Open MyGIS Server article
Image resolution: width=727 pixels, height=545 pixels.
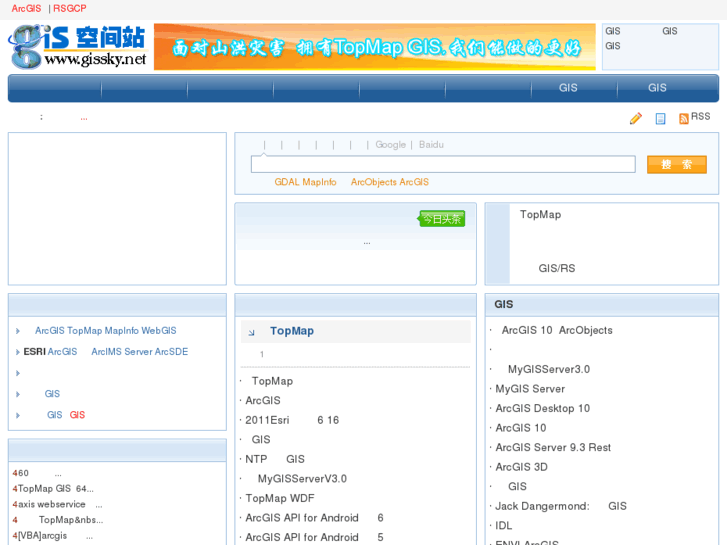click(530, 388)
